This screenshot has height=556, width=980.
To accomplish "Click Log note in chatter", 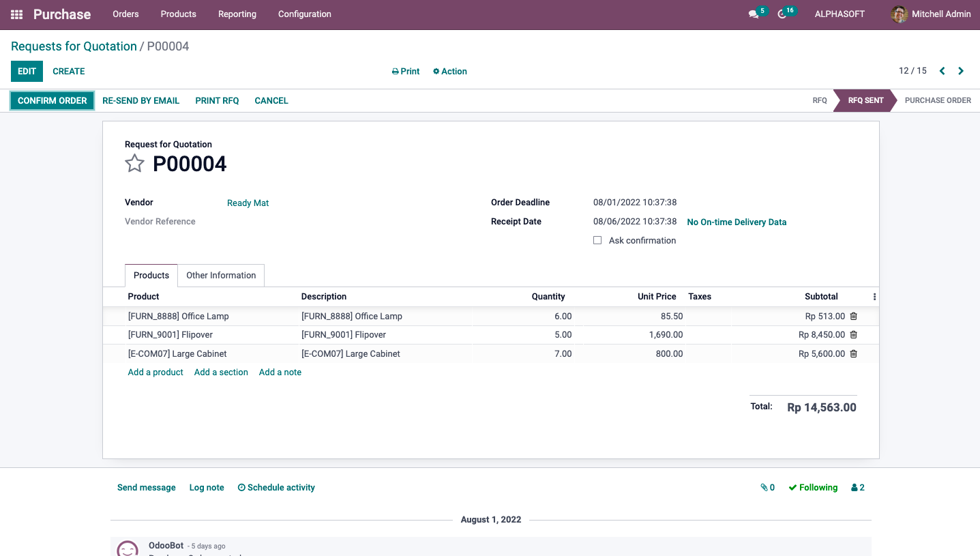I will (207, 488).
